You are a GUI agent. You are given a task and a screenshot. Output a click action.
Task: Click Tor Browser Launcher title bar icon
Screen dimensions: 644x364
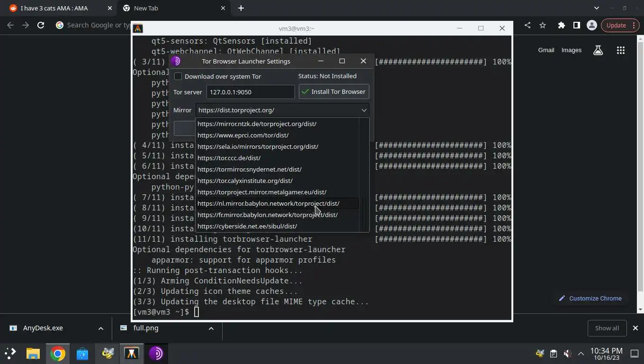tap(176, 61)
